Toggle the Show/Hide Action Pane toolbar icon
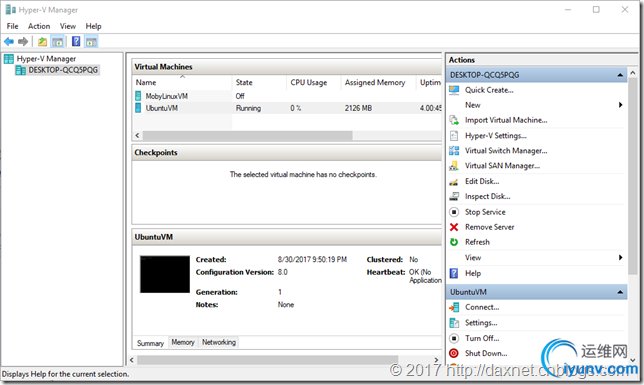 (91, 41)
